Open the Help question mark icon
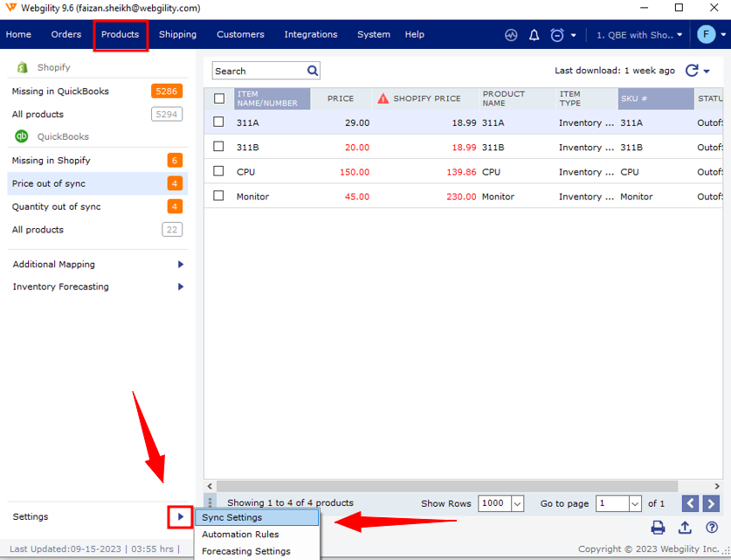The image size is (731, 560). tap(712, 528)
